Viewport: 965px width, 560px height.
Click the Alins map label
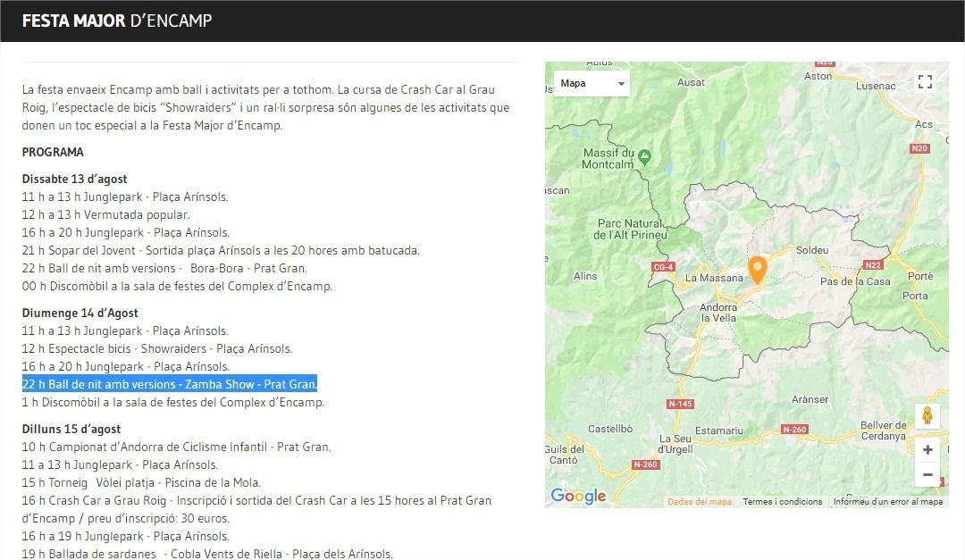[x=585, y=276]
